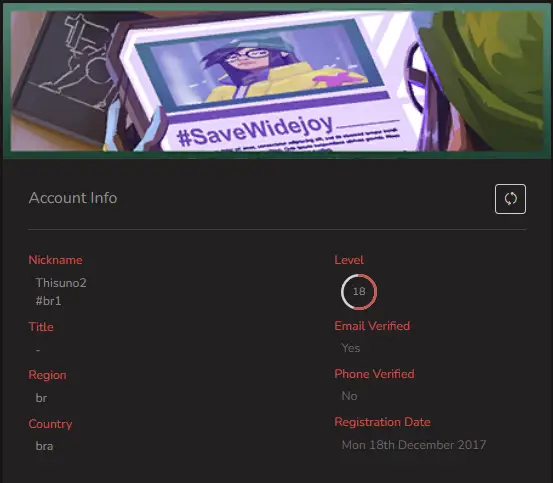Click the Registration Date label

382,422
